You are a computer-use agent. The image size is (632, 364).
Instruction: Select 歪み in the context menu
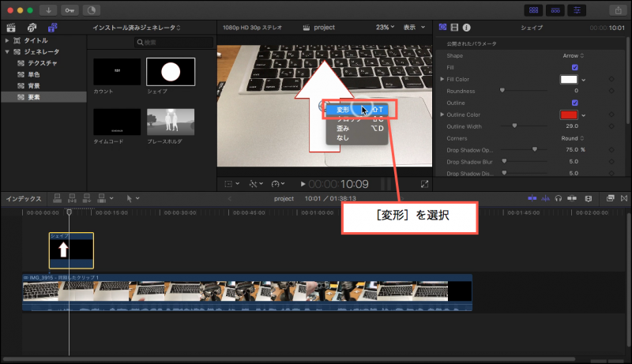(x=357, y=129)
